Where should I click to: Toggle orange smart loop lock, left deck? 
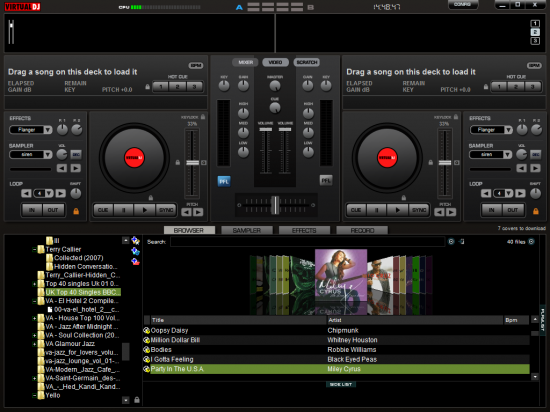(76, 211)
